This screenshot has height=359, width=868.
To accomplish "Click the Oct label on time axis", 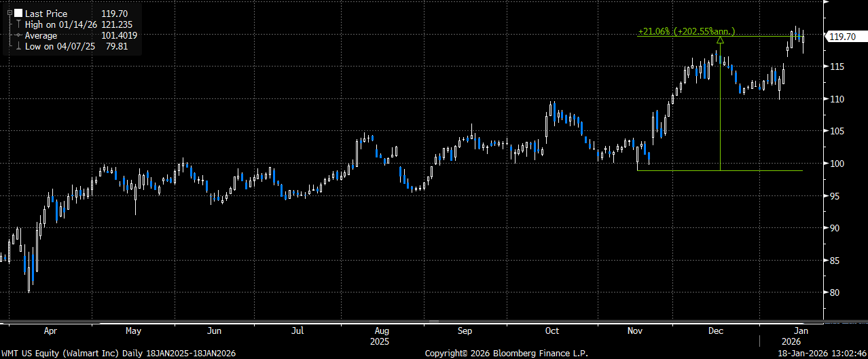I will pos(551,330).
